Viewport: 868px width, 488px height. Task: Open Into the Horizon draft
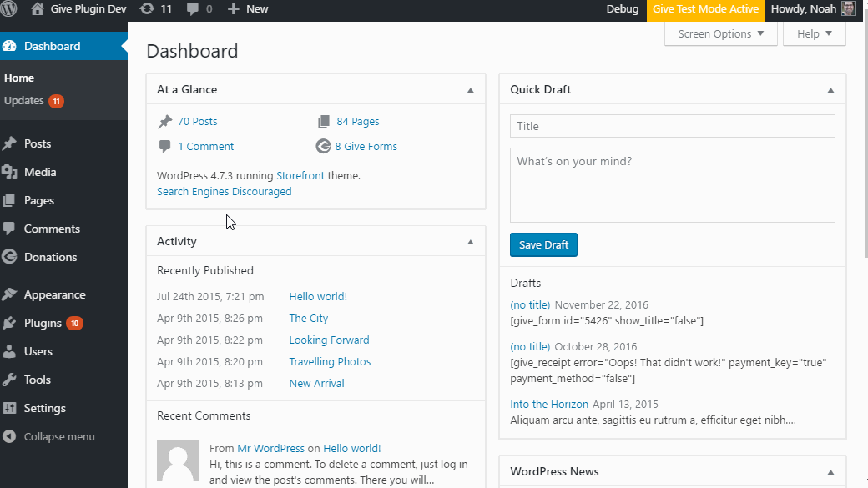(x=549, y=404)
